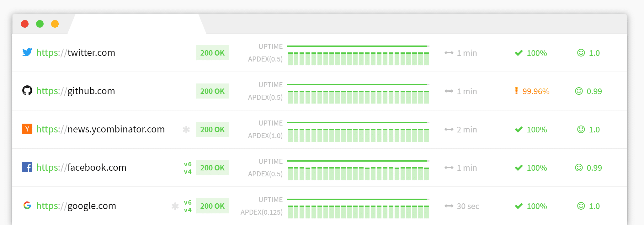
Task: Open the https://news.ycombinator.com link
Action: [x=100, y=129]
